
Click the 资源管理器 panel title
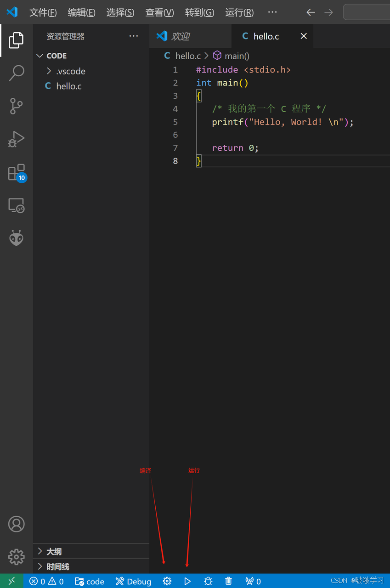click(x=65, y=36)
